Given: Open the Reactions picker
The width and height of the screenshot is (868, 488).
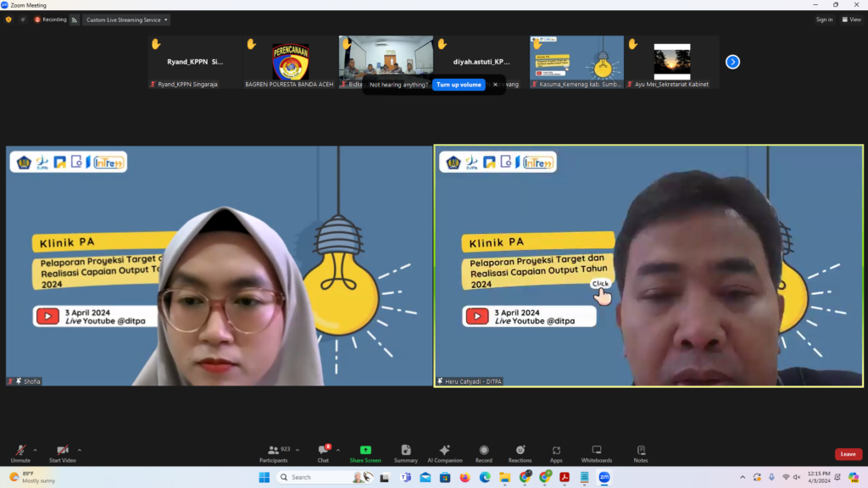Looking at the screenshot, I should 520,453.
